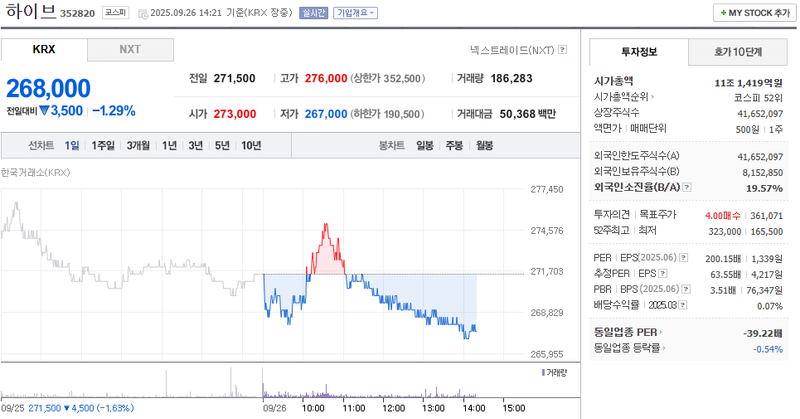Switch to the KRX tab
The height and width of the screenshot is (419, 800).
pos(44,50)
